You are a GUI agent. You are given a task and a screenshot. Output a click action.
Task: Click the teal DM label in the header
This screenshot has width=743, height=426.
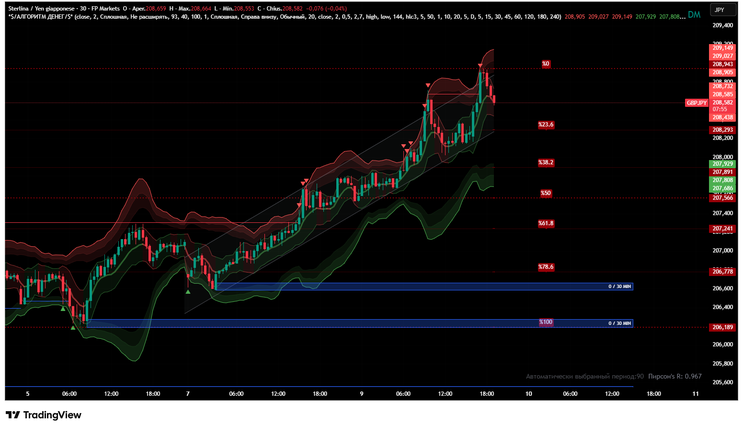(x=694, y=15)
